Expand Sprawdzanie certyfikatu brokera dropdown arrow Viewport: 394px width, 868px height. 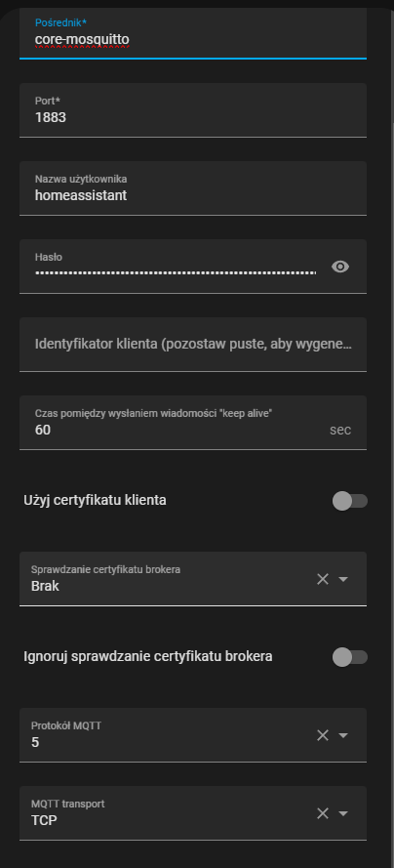[343, 579]
